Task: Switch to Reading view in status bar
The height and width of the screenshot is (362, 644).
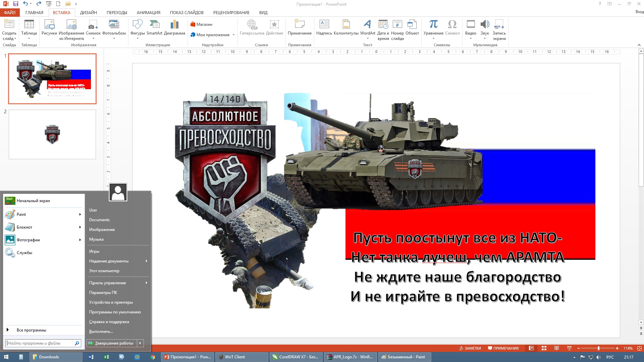Action: [556, 348]
